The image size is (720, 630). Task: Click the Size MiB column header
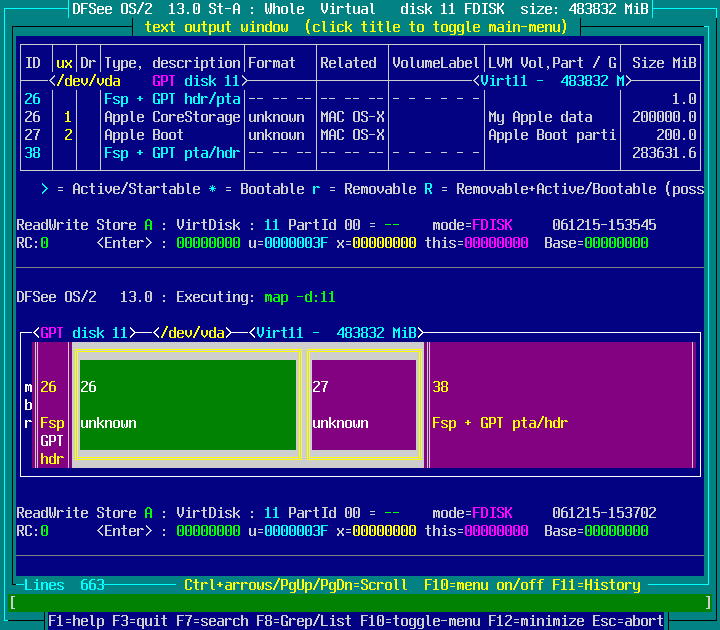point(664,63)
